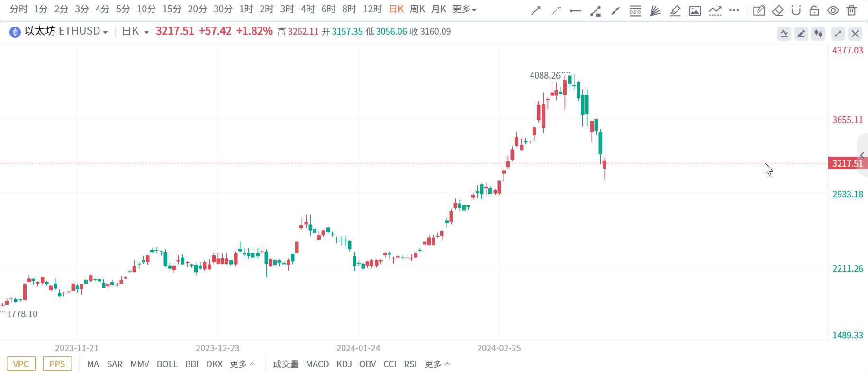Select the Fibonacci retracement 0.618 tool
Viewport: 868px width, 373px height.
[x=635, y=10]
